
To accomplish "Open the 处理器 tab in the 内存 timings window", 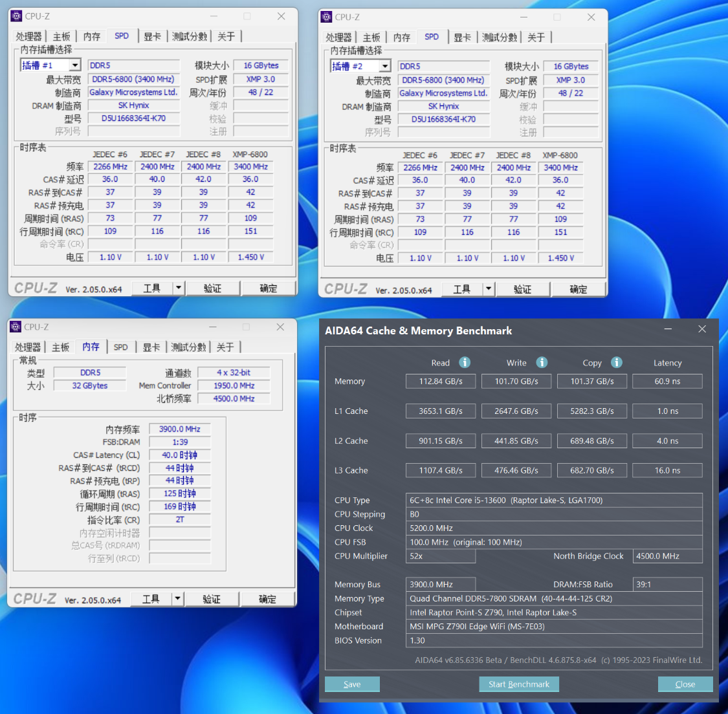I will pyautogui.click(x=28, y=347).
